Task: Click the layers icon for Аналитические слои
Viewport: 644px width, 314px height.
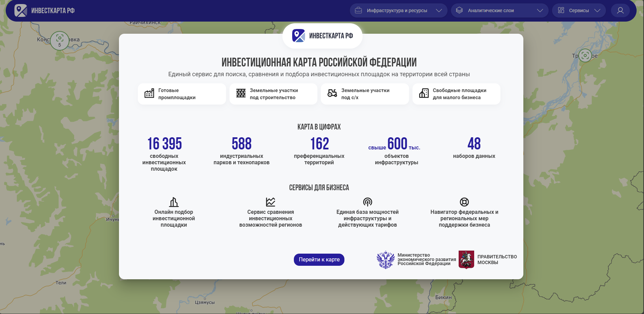Action: pyautogui.click(x=459, y=10)
